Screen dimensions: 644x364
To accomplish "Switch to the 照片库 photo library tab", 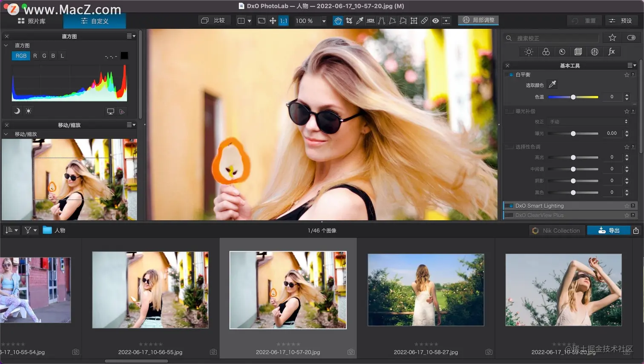I will click(x=32, y=21).
